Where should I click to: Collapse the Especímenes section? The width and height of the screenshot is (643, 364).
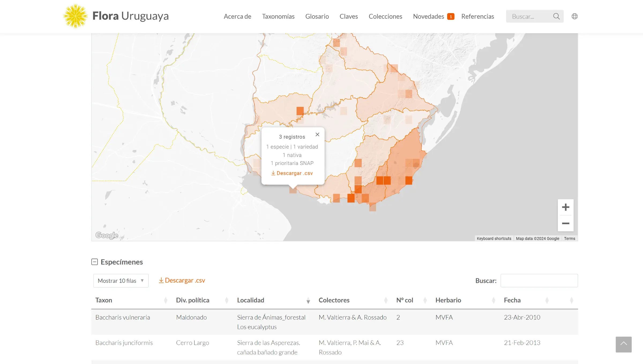[x=95, y=262]
